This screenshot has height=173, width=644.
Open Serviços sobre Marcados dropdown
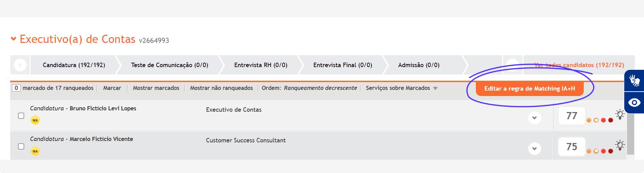point(401,88)
